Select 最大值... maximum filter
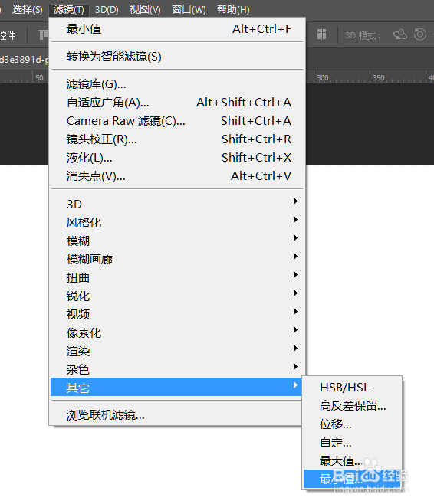 (352, 461)
